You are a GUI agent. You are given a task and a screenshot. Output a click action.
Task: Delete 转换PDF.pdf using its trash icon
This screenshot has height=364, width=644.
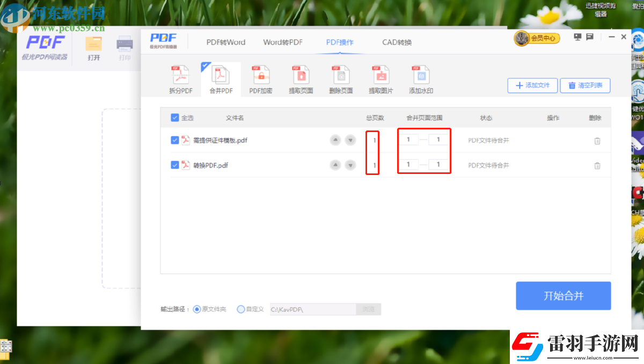click(x=597, y=165)
